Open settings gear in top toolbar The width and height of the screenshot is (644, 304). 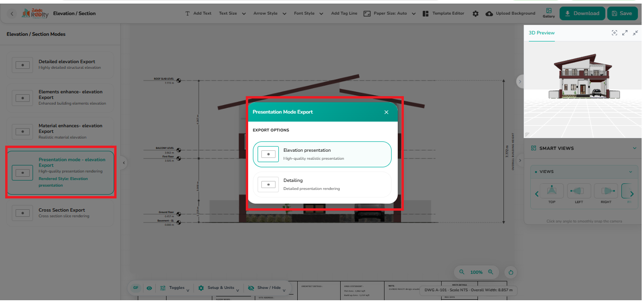[476, 14]
